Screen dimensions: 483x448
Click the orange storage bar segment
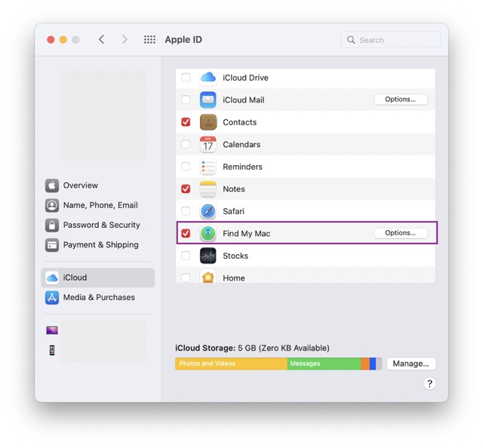[365, 364]
